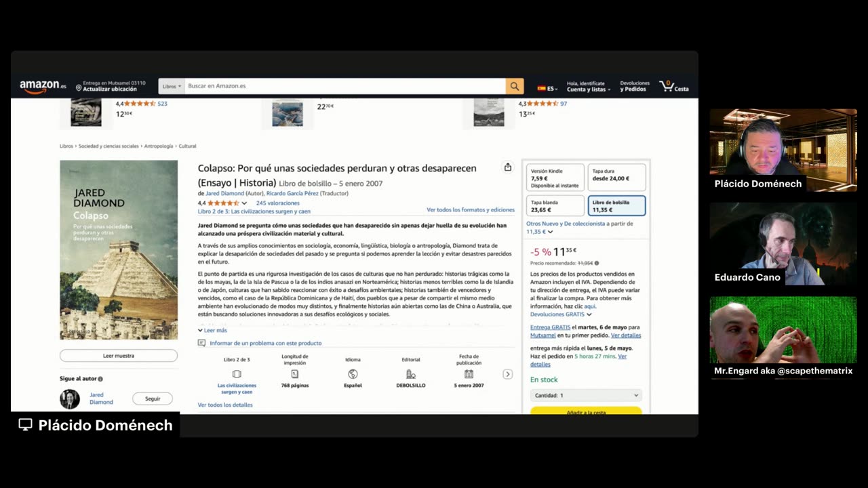Click the 523 ratings count in carousel

tap(162, 104)
